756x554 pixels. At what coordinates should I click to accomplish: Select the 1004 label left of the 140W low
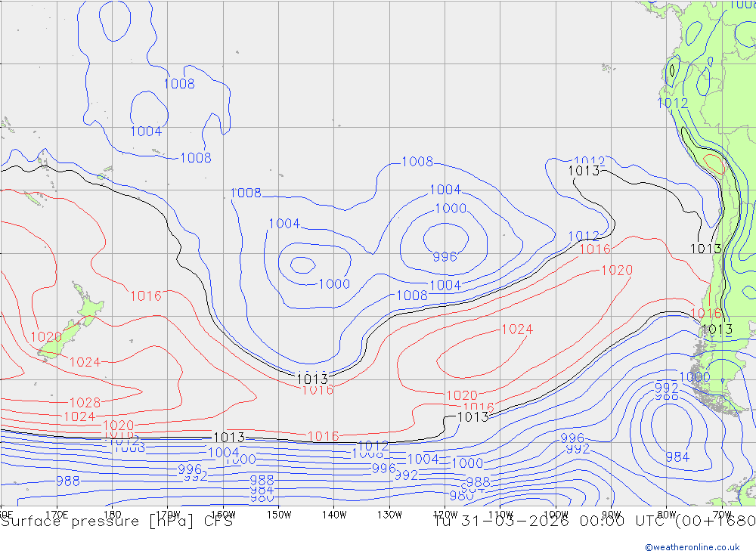pyautogui.click(x=284, y=224)
